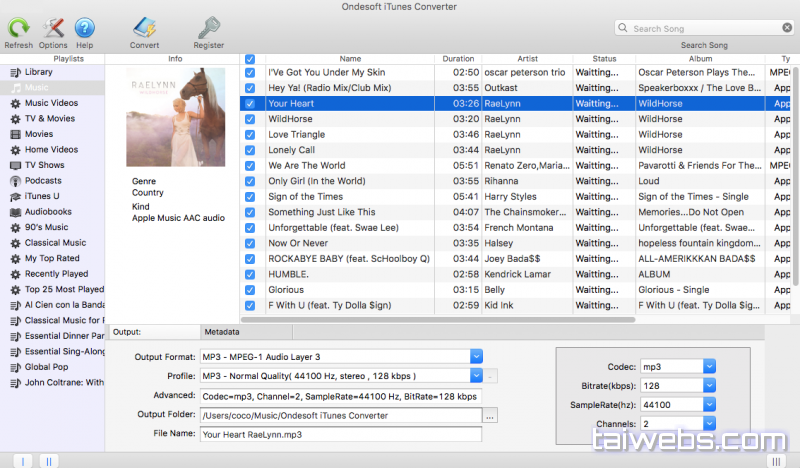Screen dimensions: 800x468
Task: Select Audiobooks in the playlists sidebar
Action: coord(47,212)
